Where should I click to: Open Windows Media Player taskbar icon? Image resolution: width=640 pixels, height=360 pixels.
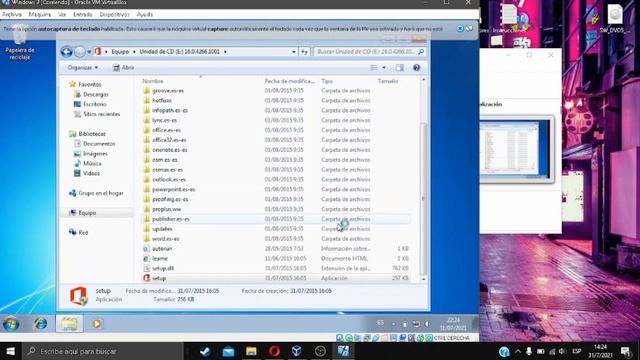pos(97,324)
